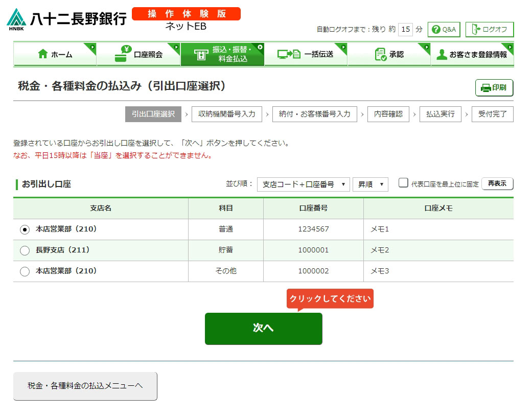532x417 pixels.
Task: Click the 承認 approval document icon
Action: click(x=381, y=54)
